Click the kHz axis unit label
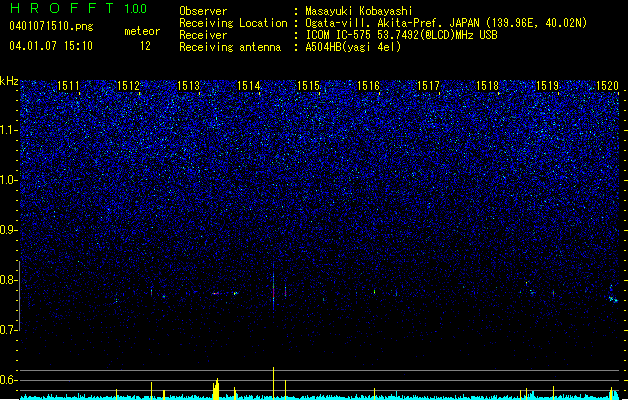The width and height of the screenshot is (629, 400). click(9, 81)
